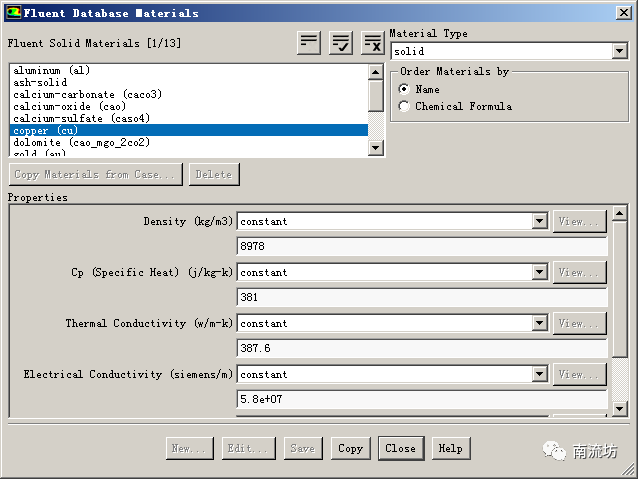Click the Electrical Conductivity View button
Screen dimensions: 638x479
pos(579,374)
